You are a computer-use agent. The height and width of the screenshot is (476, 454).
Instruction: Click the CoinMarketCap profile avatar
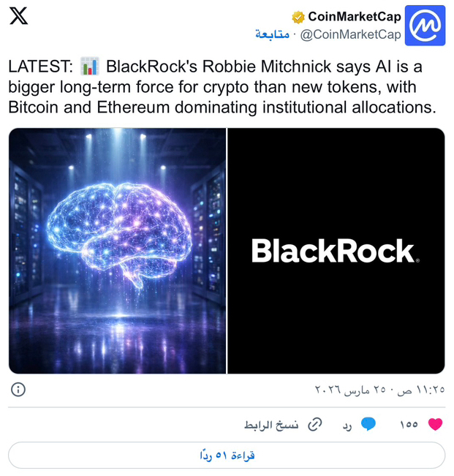coord(425,25)
